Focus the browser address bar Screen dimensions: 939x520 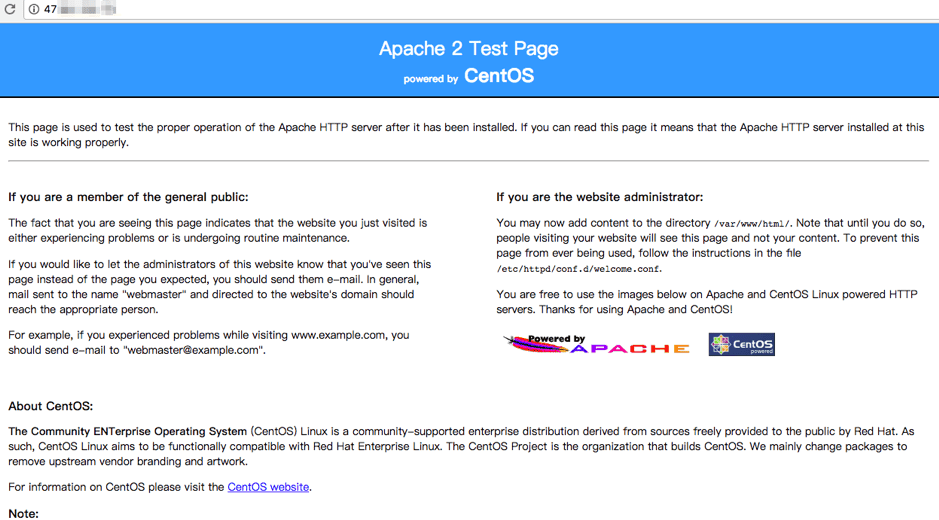tap(481, 10)
